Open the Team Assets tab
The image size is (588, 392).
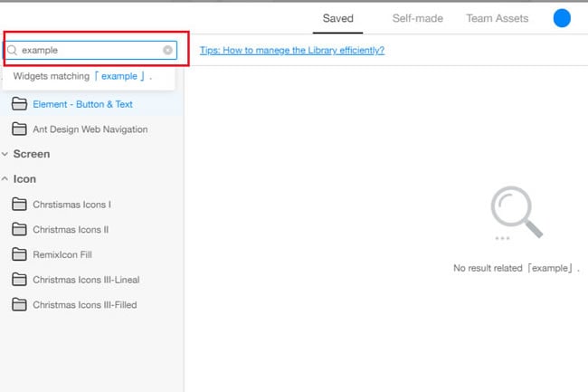498,18
